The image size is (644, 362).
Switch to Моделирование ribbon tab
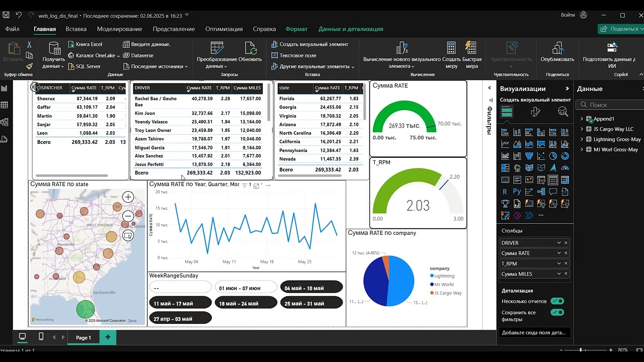[x=120, y=29]
